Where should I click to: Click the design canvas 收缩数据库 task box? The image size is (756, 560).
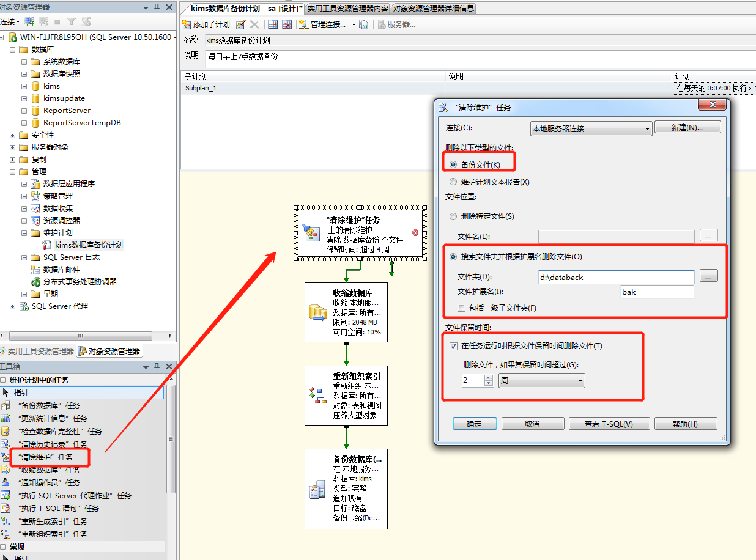tap(346, 311)
